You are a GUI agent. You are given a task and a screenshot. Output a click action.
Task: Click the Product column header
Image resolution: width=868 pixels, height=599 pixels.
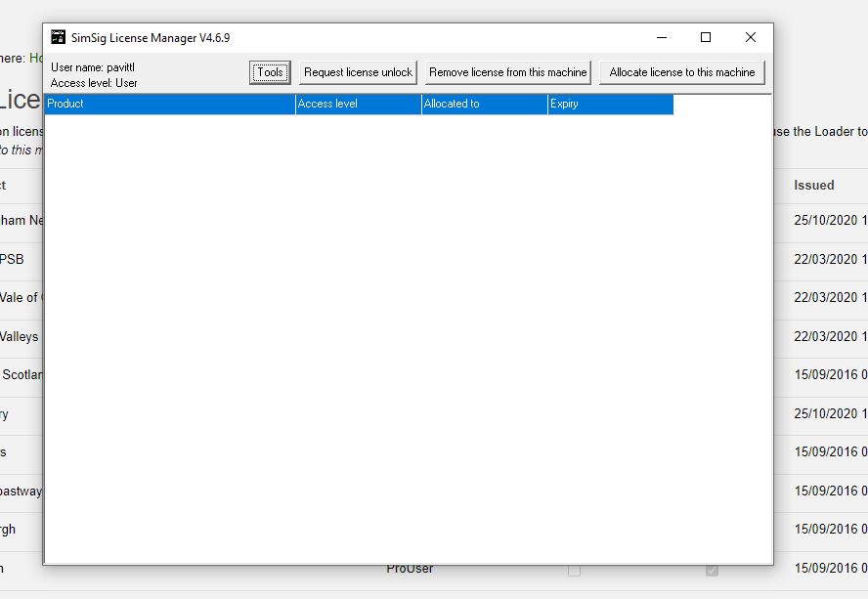click(170, 105)
